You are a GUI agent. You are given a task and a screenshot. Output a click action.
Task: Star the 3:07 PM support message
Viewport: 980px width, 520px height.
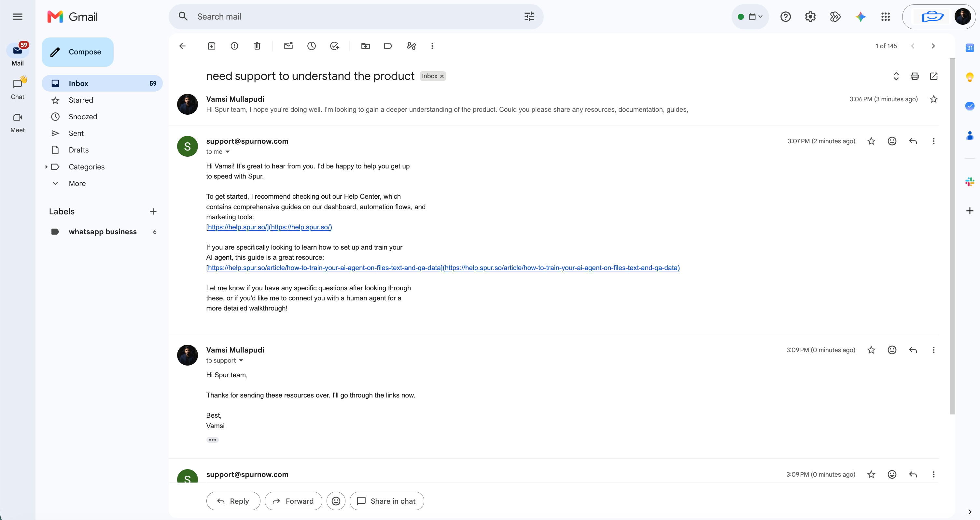(871, 141)
